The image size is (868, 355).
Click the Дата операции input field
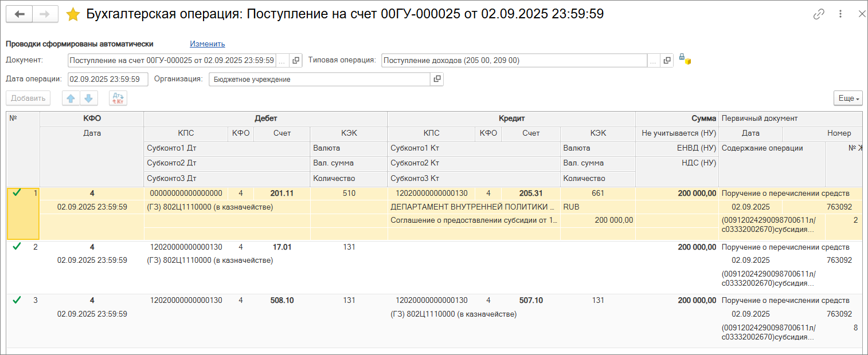(107, 80)
